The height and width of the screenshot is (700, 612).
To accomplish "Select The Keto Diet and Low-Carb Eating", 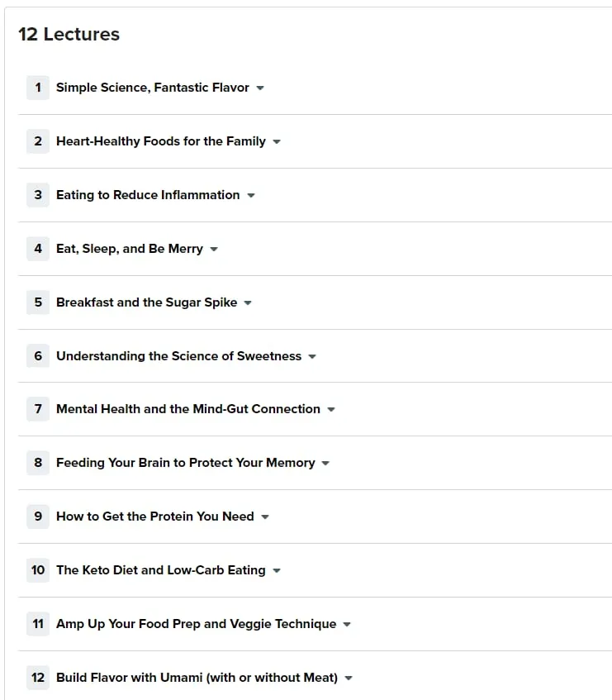I will click(x=160, y=570).
